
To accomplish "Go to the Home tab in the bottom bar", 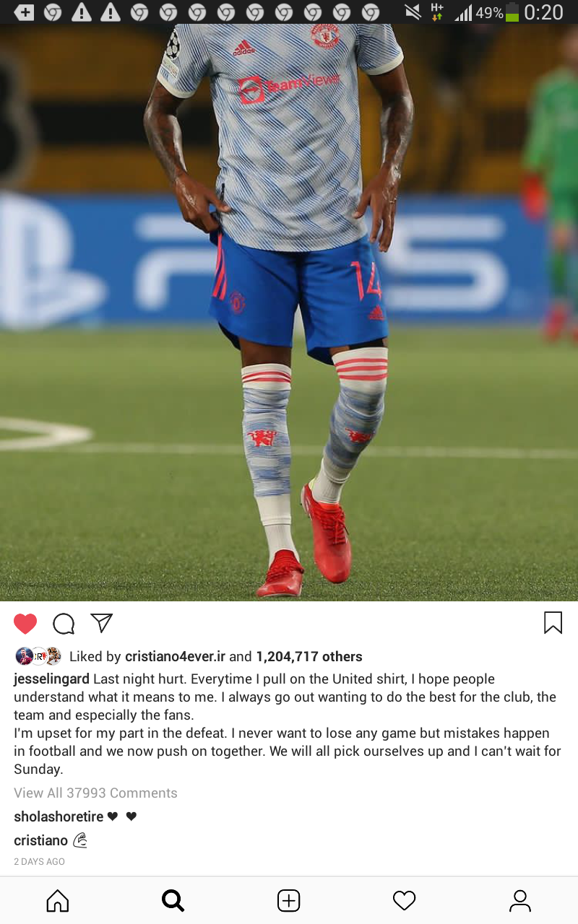I will (58, 900).
